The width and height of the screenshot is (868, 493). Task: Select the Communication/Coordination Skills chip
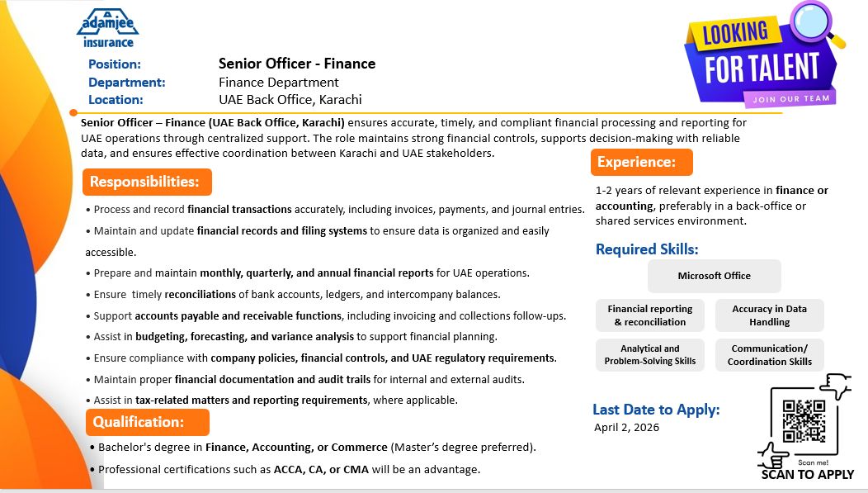(770, 355)
